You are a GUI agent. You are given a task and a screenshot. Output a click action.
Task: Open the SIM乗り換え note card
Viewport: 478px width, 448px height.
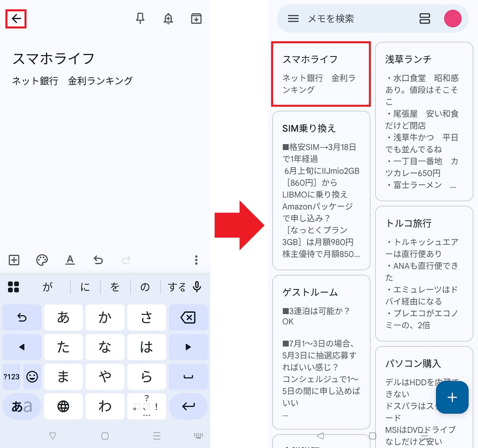click(x=321, y=190)
